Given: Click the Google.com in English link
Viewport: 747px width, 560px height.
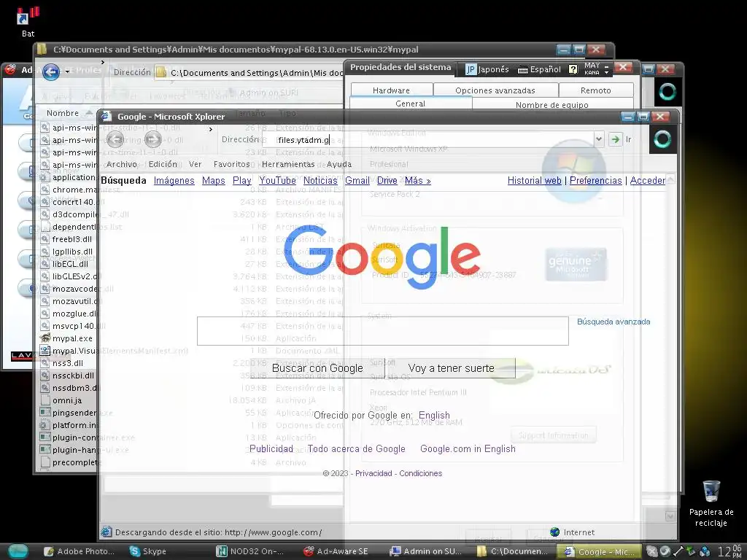Looking at the screenshot, I should (468, 448).
